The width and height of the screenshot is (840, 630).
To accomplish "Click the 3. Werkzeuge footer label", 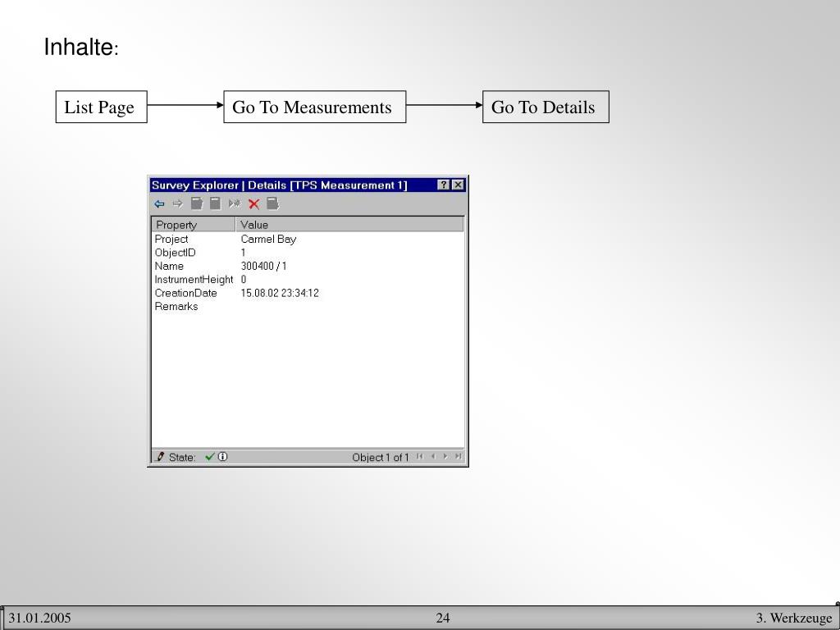I will (794, 618).
